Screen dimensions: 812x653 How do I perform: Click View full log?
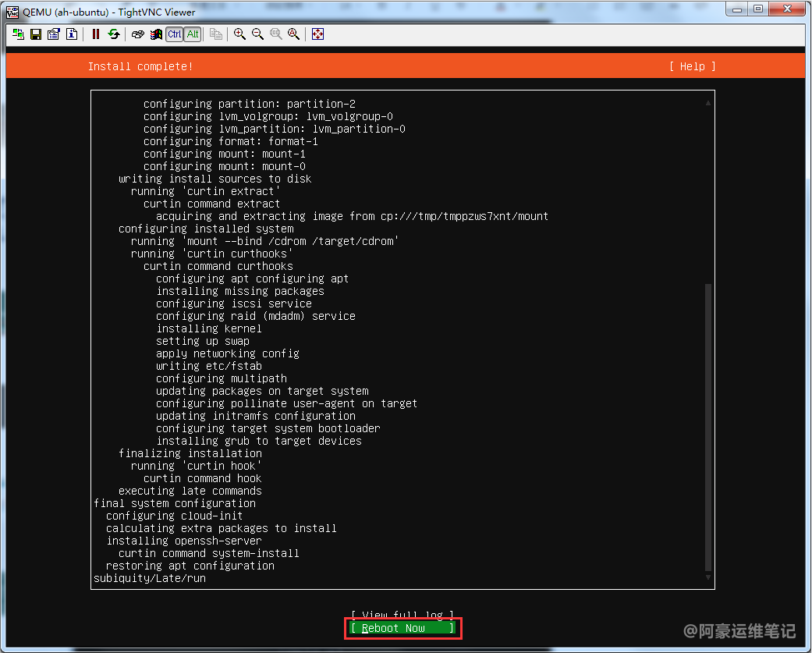click(402, 615)
